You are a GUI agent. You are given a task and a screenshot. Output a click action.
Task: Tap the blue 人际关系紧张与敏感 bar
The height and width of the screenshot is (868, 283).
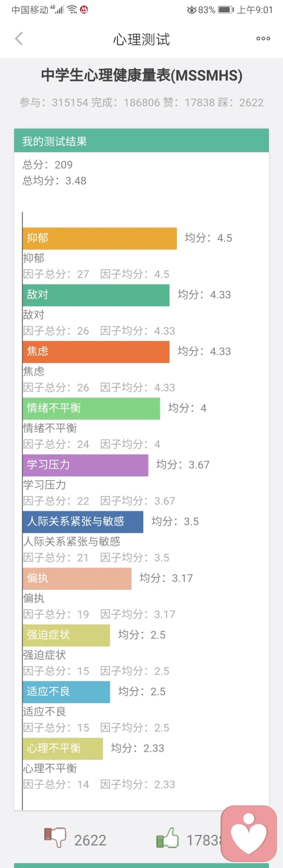point(83,522)
